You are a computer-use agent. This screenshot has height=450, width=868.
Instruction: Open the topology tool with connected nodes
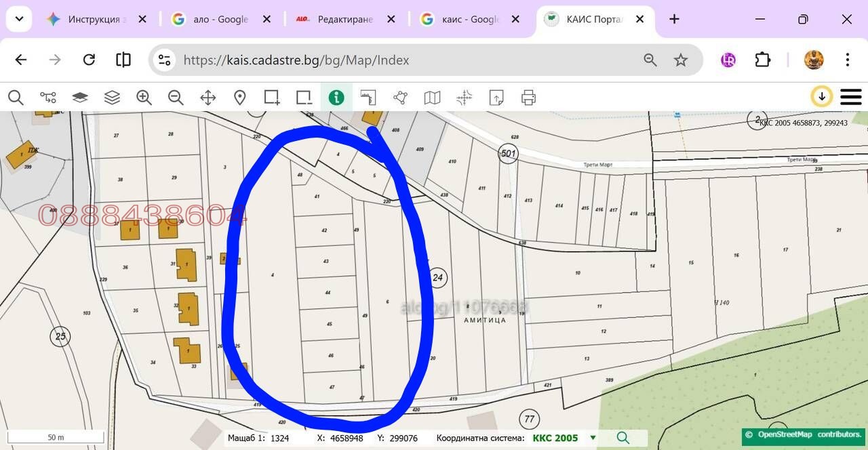tap(47, 98)
